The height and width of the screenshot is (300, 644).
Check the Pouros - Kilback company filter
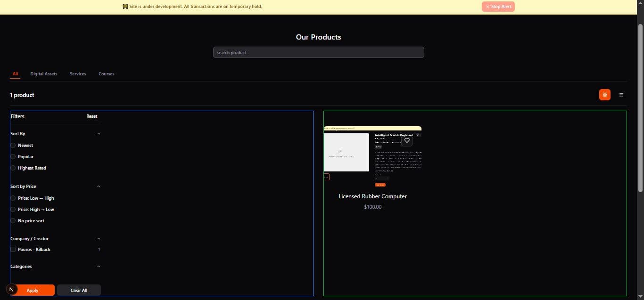point(13,250)
